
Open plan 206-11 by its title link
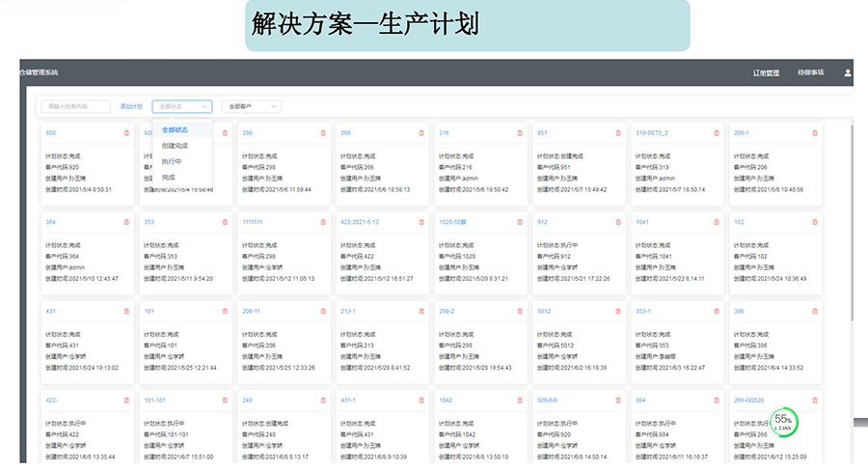pos(253,311)
